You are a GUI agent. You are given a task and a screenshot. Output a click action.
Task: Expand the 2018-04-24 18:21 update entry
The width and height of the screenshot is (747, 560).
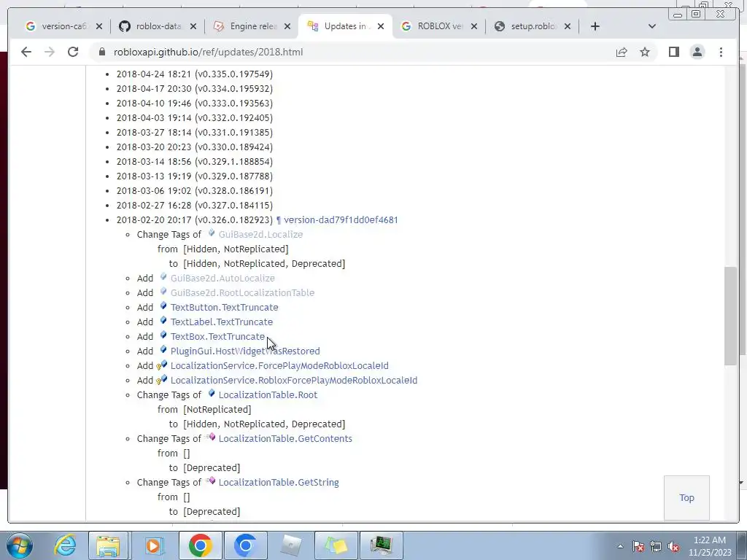click(x=194, y=74)
